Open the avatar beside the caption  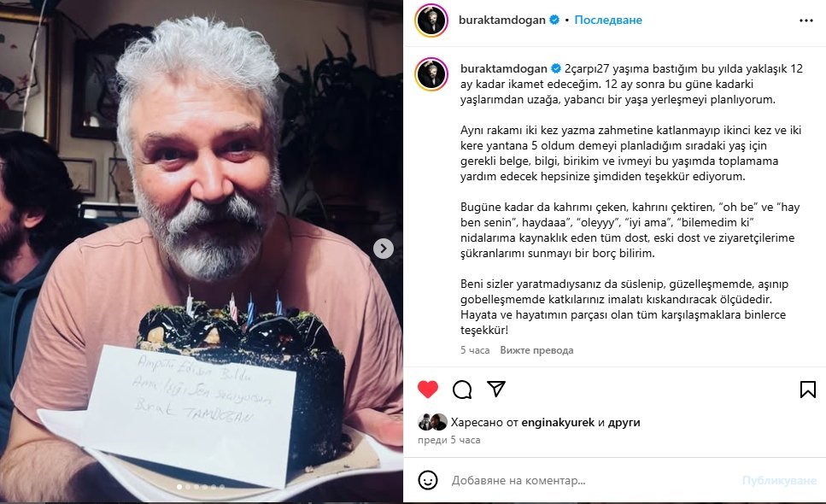tap(431, 74)
